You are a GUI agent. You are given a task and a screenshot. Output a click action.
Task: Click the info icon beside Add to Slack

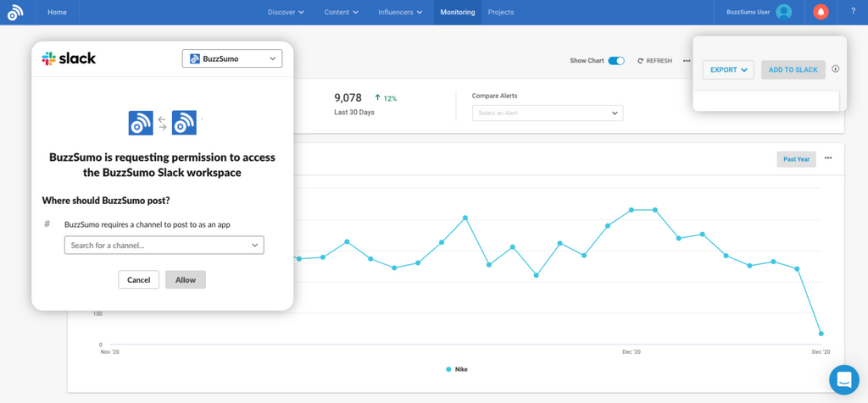835,69
